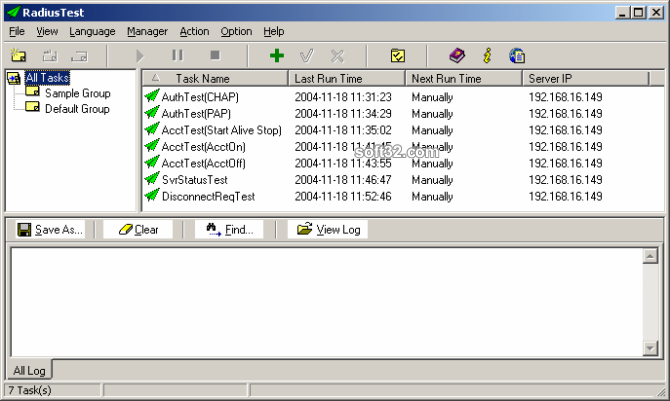This screenshot has width=670, height=401.
Task: Click the New Group toolbar icon
Action: point(18,56)
